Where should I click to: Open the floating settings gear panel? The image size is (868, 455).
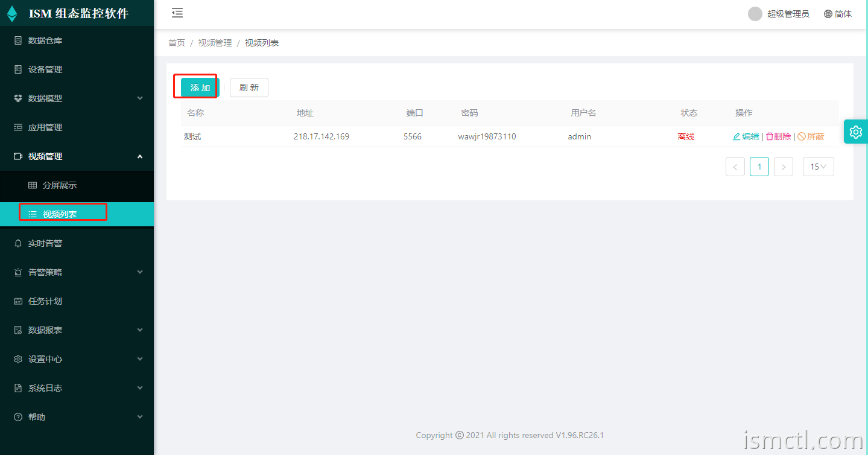pos(856,132)
